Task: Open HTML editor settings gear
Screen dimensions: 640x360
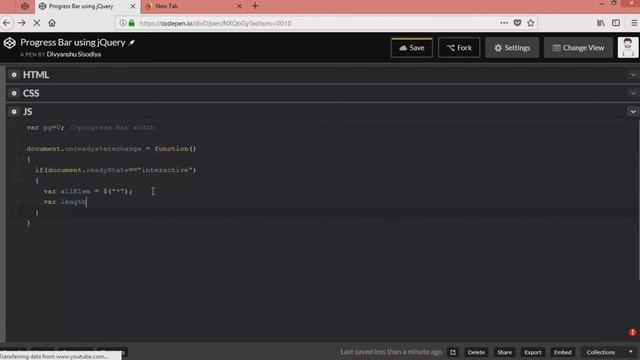Action: tap(14, 75)
